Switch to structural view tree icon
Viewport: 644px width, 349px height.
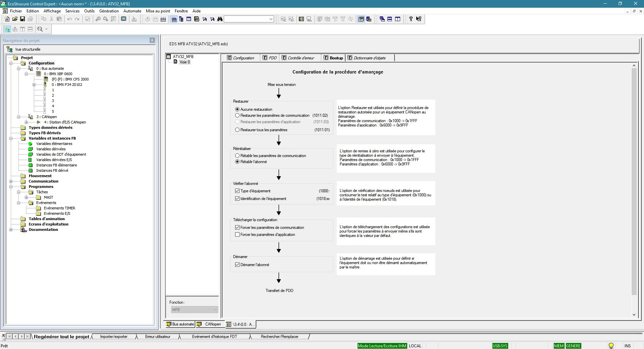(x=7, y=29)
